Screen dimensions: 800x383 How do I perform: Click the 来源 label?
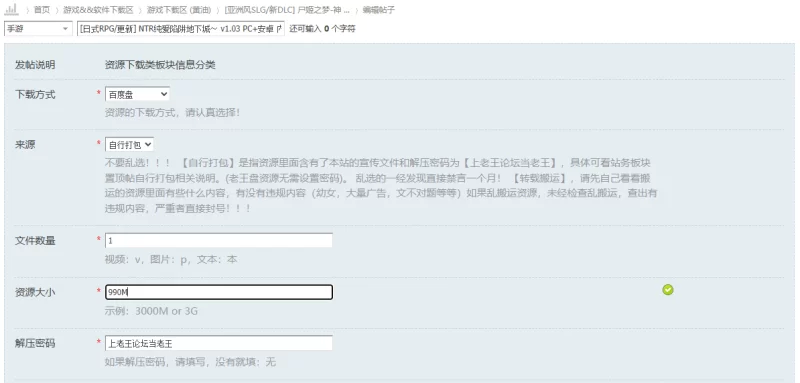pos(26,145)
